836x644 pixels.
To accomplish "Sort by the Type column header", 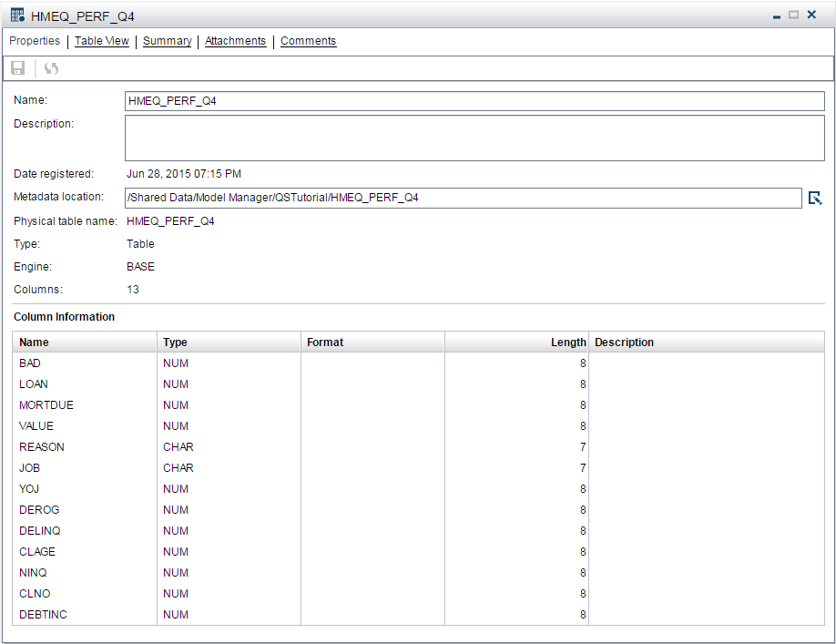I will click(228, 342).
